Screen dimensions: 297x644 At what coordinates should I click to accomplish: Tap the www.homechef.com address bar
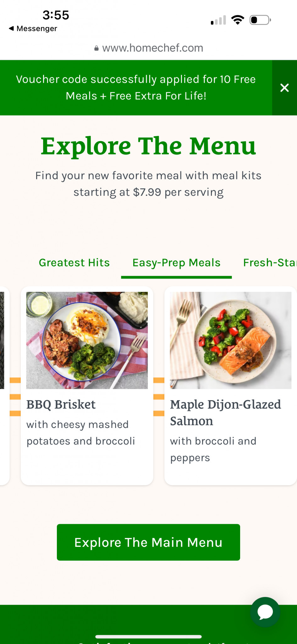coord(152,48)
